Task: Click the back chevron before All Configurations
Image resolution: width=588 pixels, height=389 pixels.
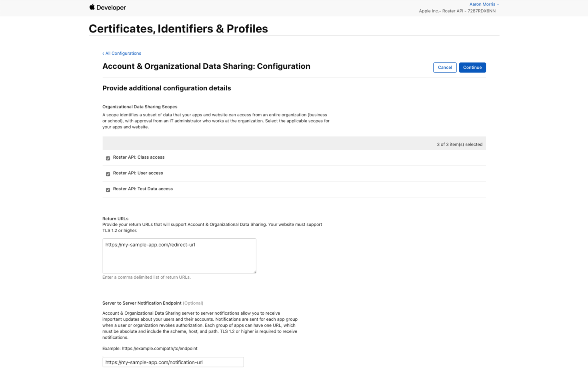Action: (104, 53)
